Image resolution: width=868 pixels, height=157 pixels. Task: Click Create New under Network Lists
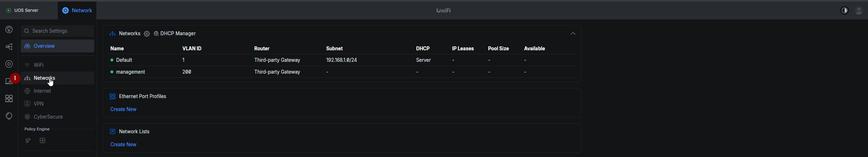[123, 144]
